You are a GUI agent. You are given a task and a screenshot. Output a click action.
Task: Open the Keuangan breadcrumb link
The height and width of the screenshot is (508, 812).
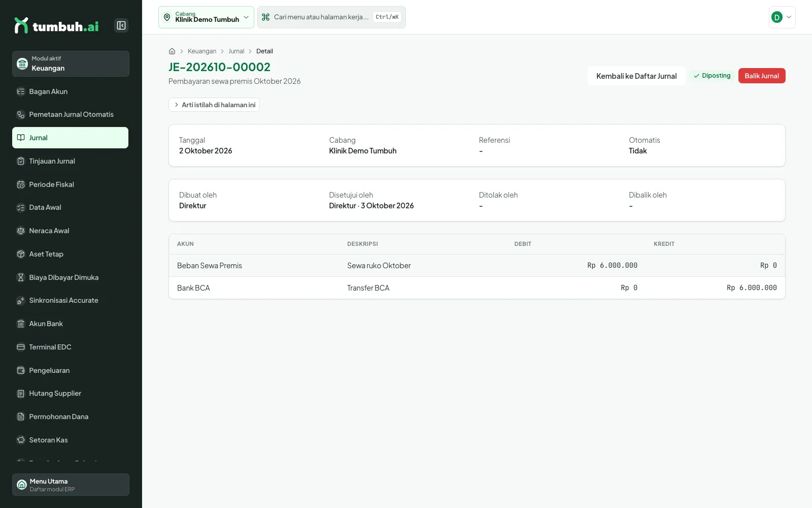(x=202, y=51)
